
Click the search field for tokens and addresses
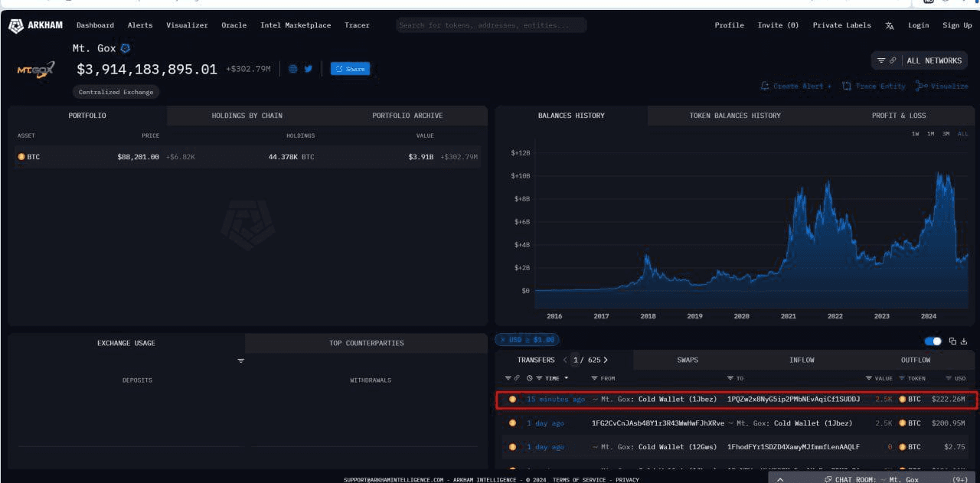(x=492, y=25)
